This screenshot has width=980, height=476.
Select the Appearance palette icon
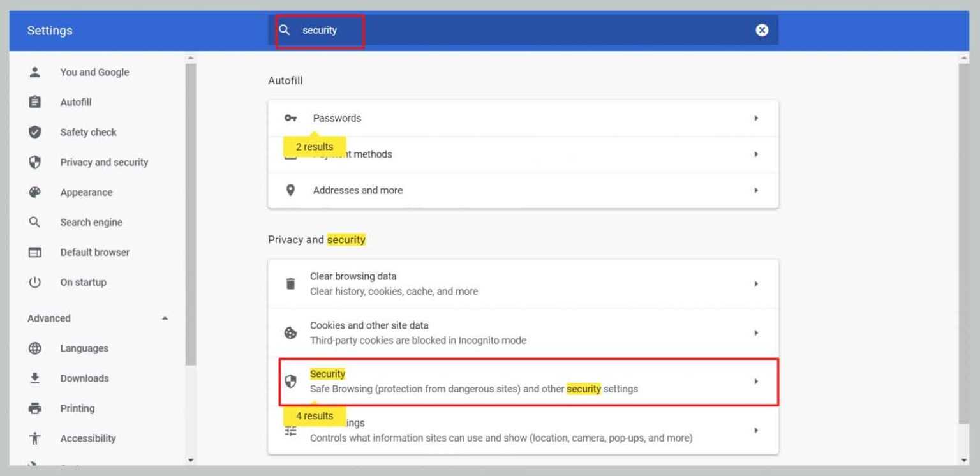34,192
